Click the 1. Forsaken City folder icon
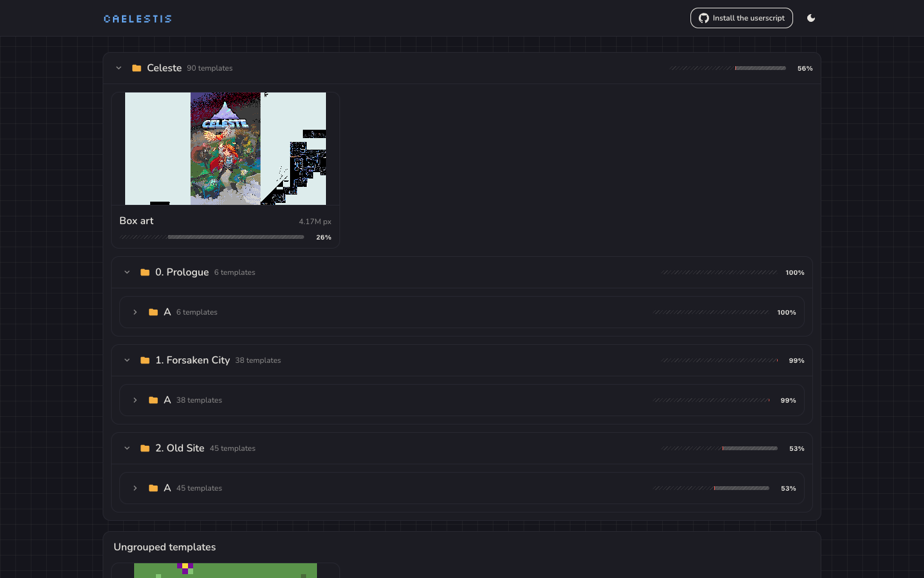Screen dimensions: 924x578 coord(145,360)
